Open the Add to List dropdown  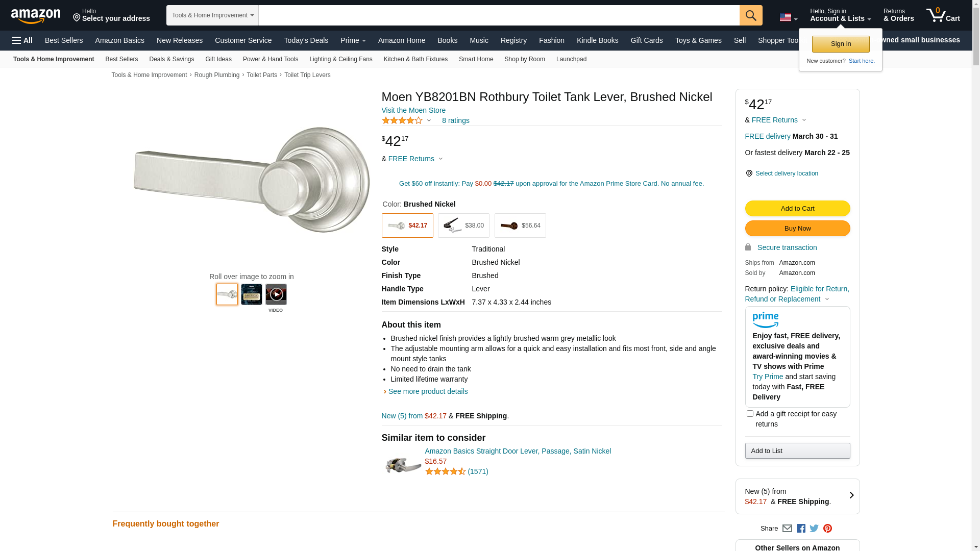797,450
